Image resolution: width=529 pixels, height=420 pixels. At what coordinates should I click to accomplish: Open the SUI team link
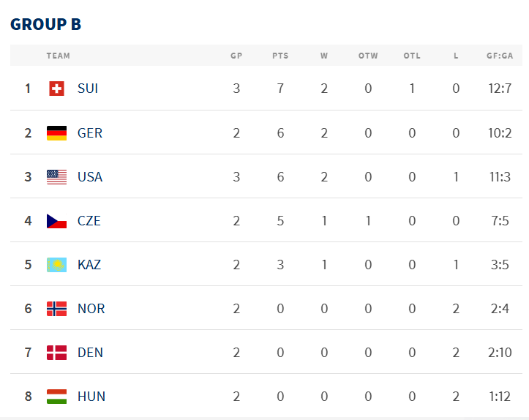click(88, 89)
